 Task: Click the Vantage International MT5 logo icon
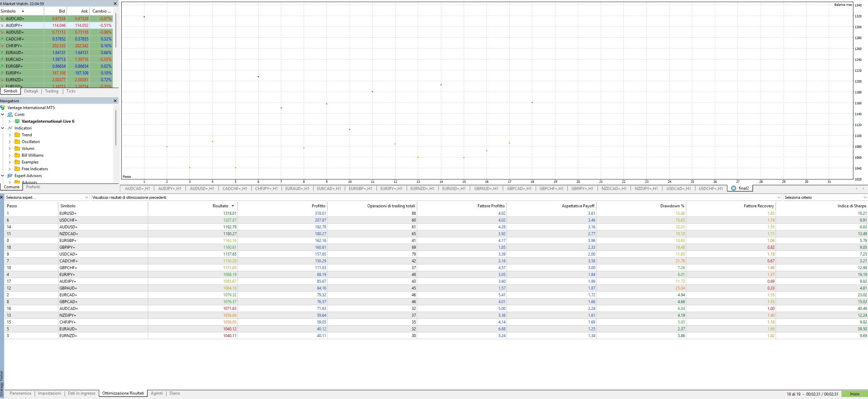click(3, 108)
